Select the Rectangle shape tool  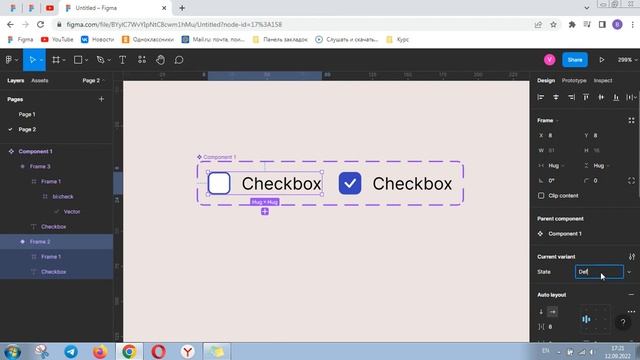point(78,60)
